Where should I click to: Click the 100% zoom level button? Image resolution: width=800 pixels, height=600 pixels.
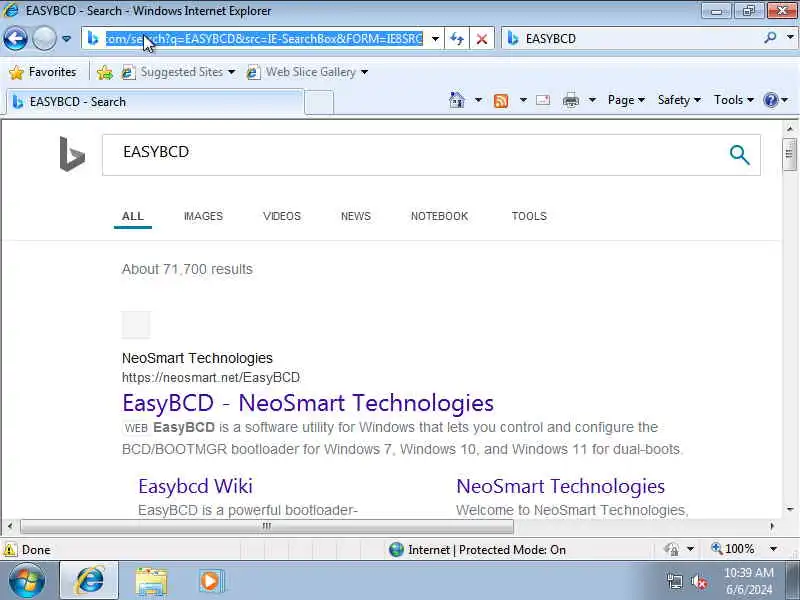tap(733, 549)
